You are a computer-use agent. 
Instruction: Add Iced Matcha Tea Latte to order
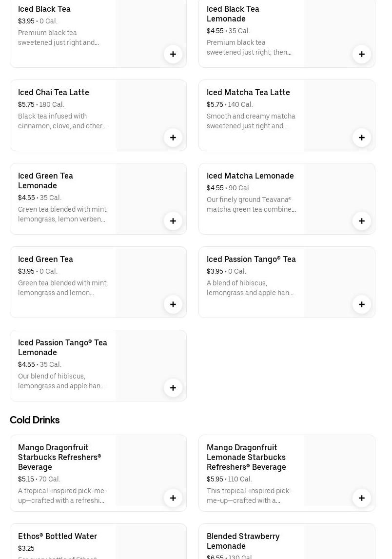point(362,138)
